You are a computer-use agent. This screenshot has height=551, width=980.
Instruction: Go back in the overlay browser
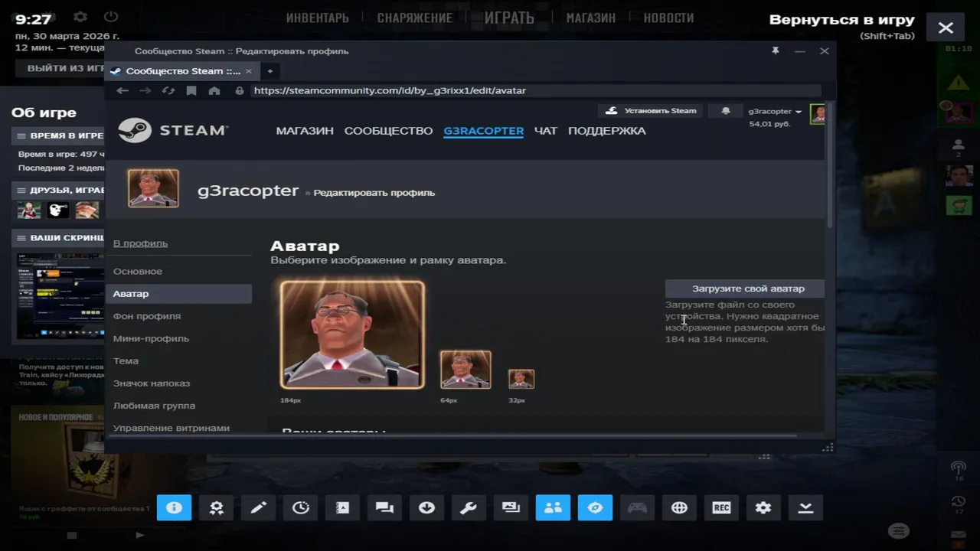(122, 90)
